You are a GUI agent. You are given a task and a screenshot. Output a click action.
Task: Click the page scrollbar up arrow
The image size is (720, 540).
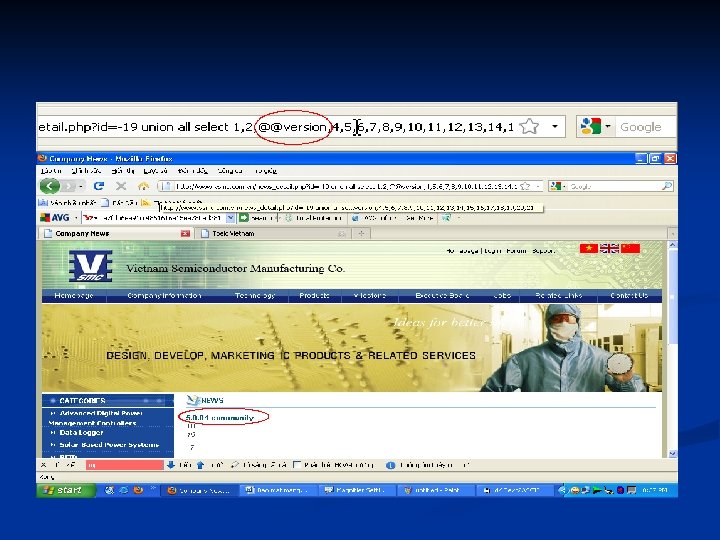click(x=672, y=245)
